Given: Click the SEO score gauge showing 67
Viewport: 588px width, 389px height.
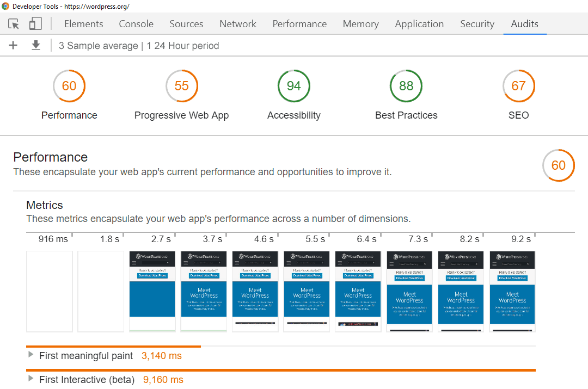Looking at the screenshot, I should click(x=518, y=86).
